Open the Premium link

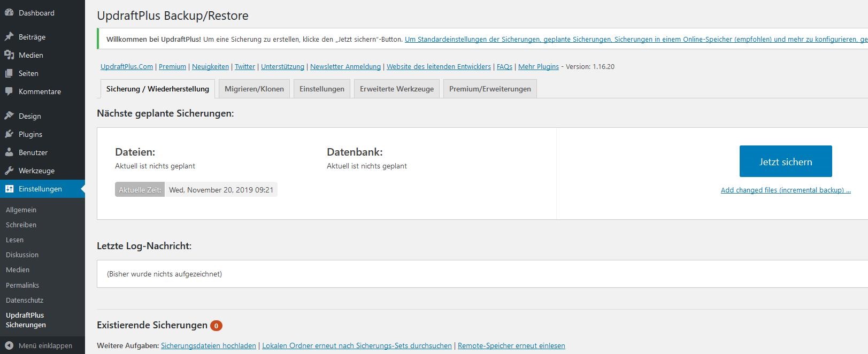tap(172, 66)
